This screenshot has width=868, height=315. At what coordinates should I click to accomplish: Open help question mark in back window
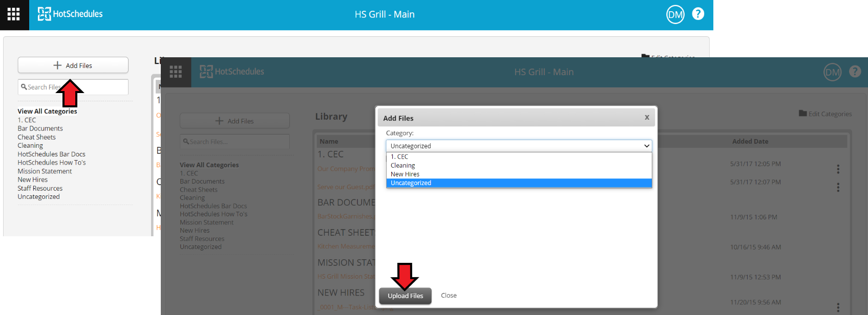click(x=698, y=14)
